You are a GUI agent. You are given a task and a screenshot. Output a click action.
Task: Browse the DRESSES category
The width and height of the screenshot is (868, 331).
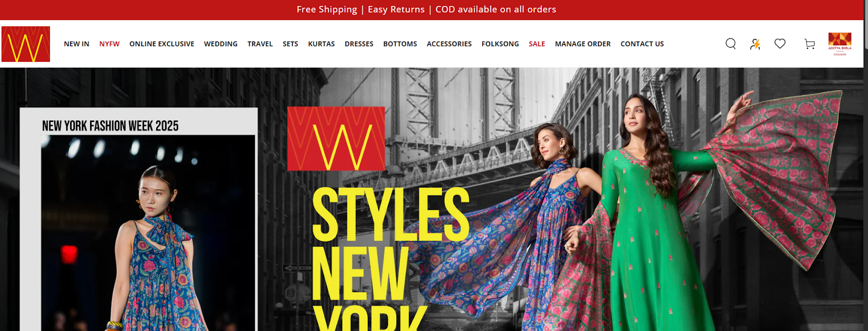pyautogui.click(x=359, y=44)
